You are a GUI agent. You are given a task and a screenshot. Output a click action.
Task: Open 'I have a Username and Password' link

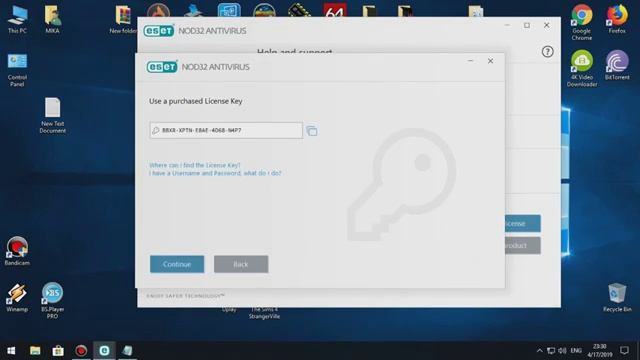point(215,173)
